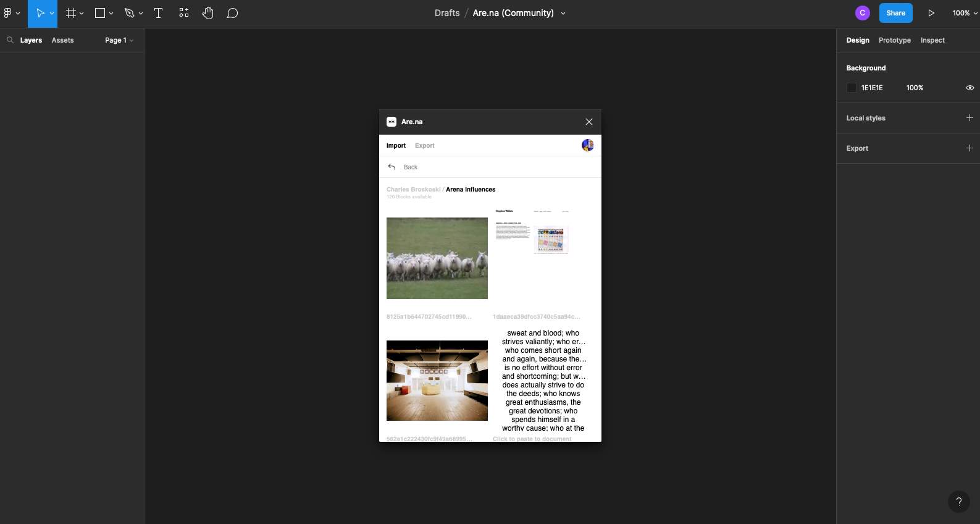Click the plugin user profile avatar
The image size is (980, 524).
(x=588, y=145)
